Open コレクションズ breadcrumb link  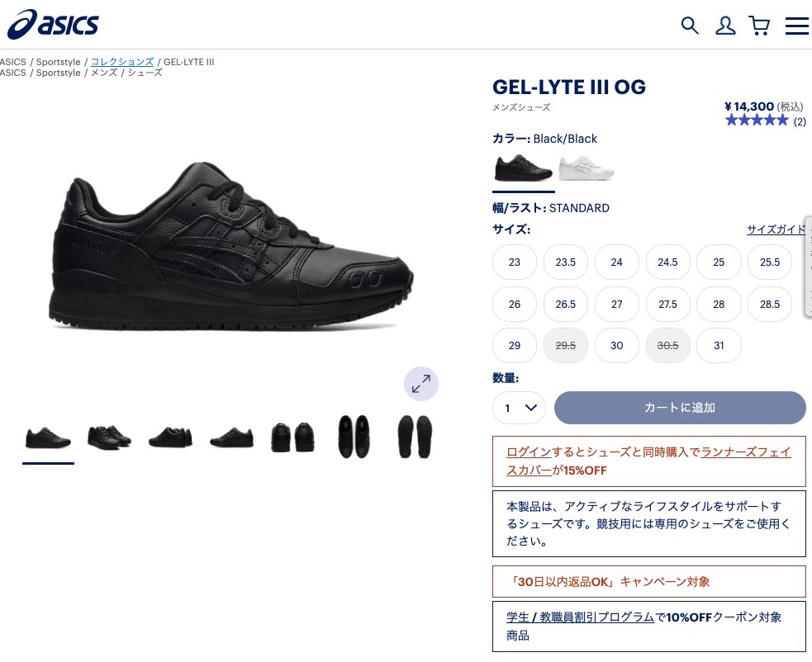click(122, 62)
